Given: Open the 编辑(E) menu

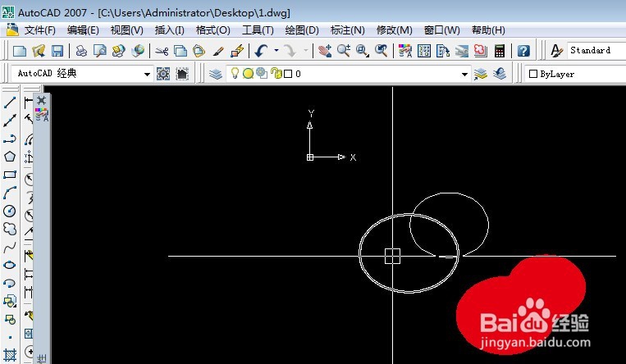Looking at the screenshot, I should (83, 30).
